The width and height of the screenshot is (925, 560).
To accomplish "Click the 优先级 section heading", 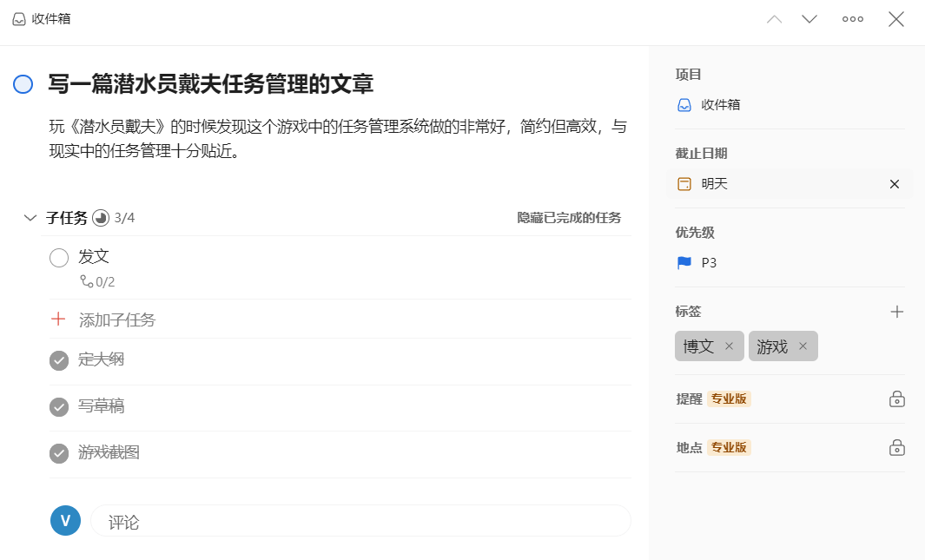I will [x=695, y=233].
